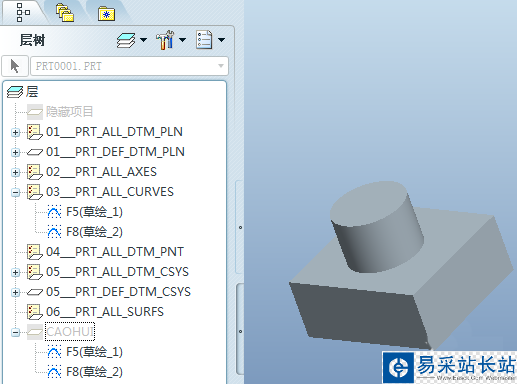This screenshot has width=517, height=384.
Task: Click the 03__PRT_ALL_CURVES layer icon
Action: coord(35,192)
